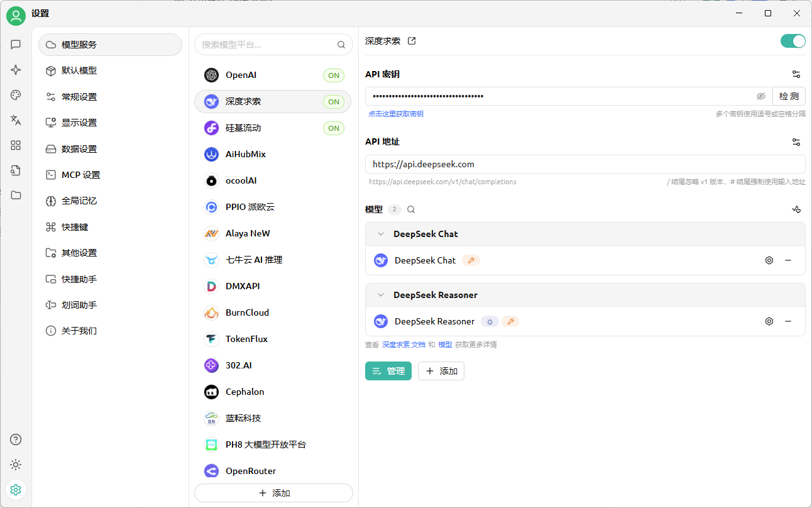The height and width of the screenshot is (508, 812).
Task: Open DeepSeek official site external link icon
Action: tap(412, 41)
